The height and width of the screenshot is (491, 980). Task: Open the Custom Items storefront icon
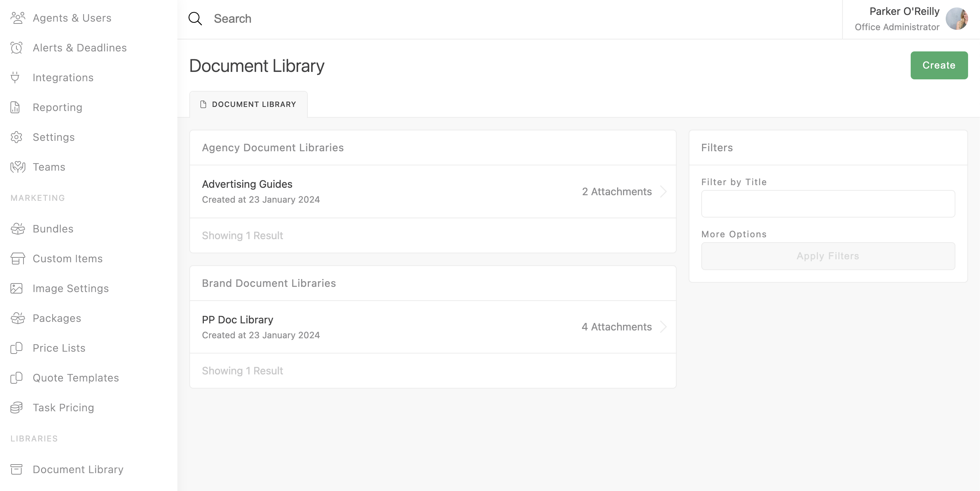18,259
